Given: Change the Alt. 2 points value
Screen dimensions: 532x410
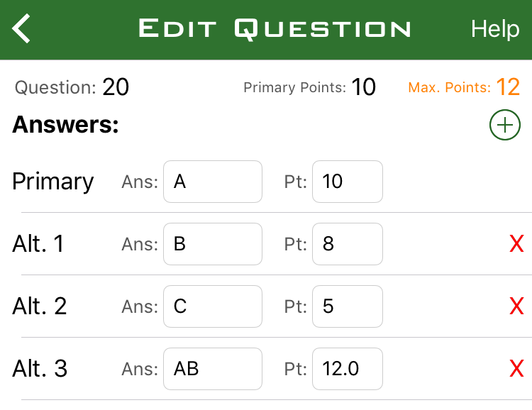Looking at the screenshot, I should coord(347,306).
